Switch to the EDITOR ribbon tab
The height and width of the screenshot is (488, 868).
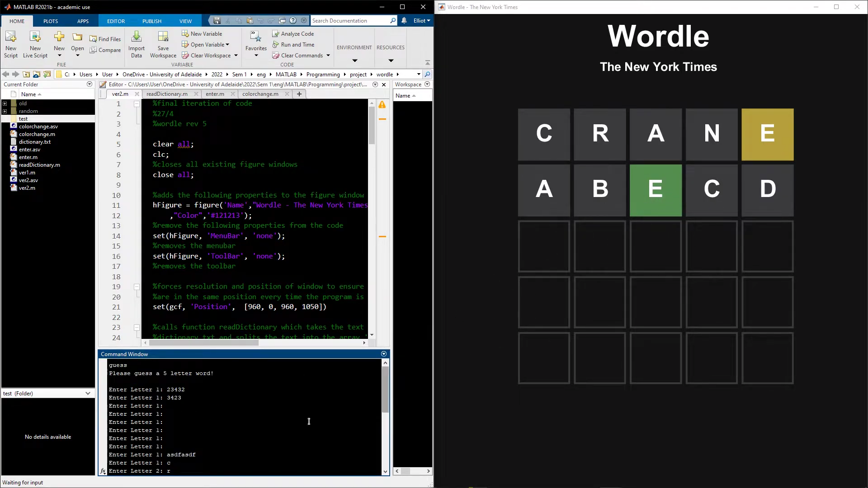[116, 21]
